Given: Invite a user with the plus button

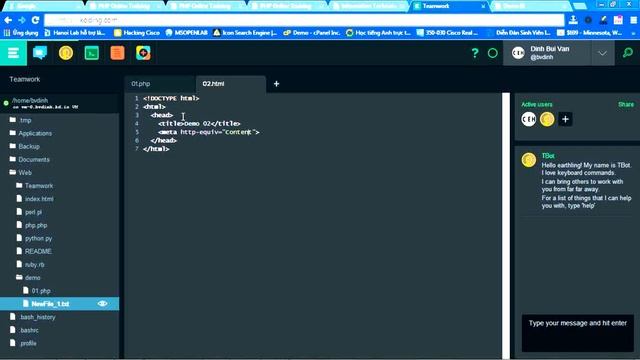Looking at the screenshot, I should (565, 119).
